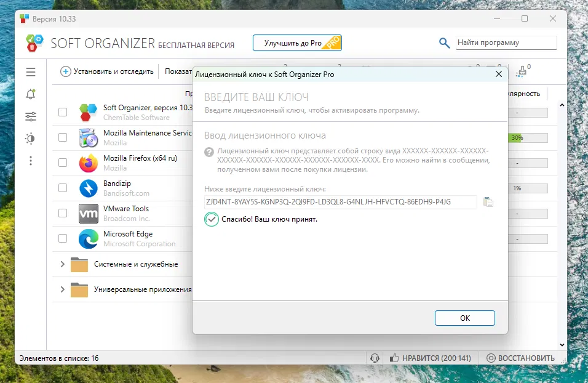Click the НРАВИТСЯ like button
588x383 pixels.
coord(430,358)
